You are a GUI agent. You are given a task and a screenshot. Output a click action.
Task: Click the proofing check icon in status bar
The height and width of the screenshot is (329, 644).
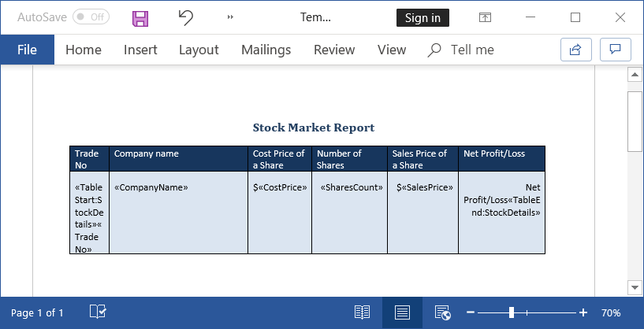click(98, 312)
